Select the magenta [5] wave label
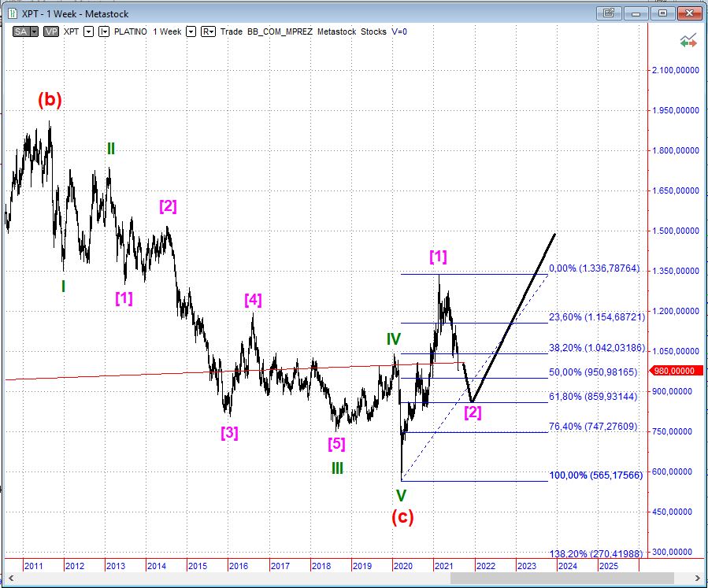 pyautogui.click(x=336, y=444)
